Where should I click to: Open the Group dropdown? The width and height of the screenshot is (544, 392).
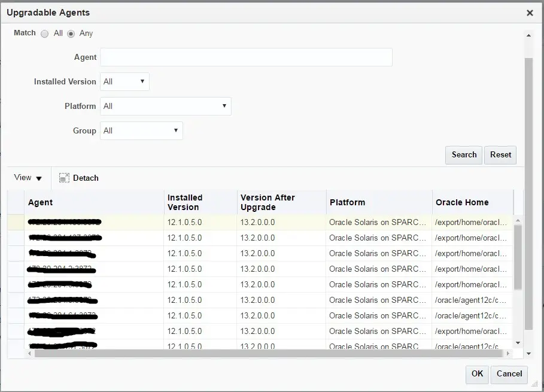click(x=141, y=131)
